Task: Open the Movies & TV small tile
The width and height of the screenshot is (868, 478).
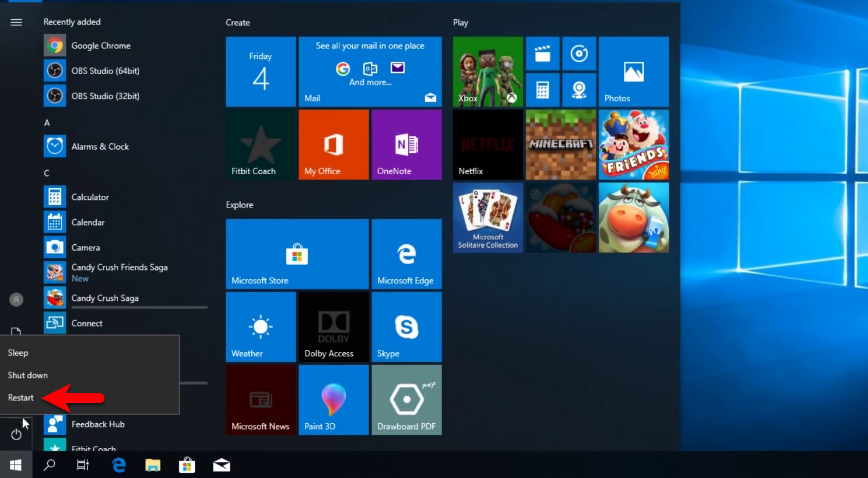Action: pyautogui.click(x=543, y=54)
